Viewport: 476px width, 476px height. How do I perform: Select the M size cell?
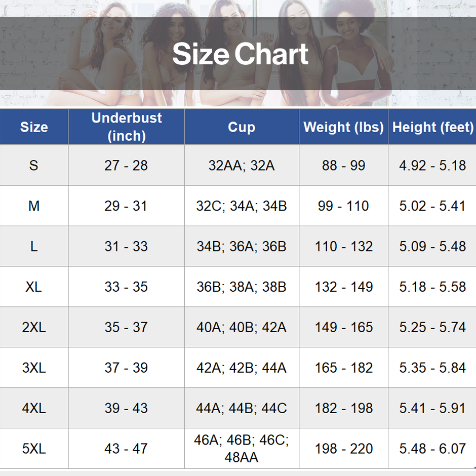pyautogui.click(x=34, y=206)
